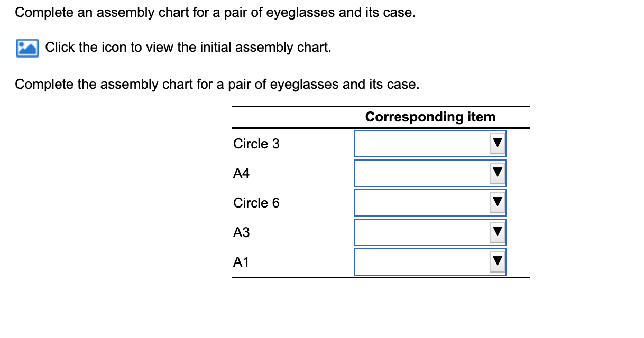This screenshot has width=644, height=338.
Task: Click the icon to view the initial assembly chart
Action: click(x=27, y=48)
